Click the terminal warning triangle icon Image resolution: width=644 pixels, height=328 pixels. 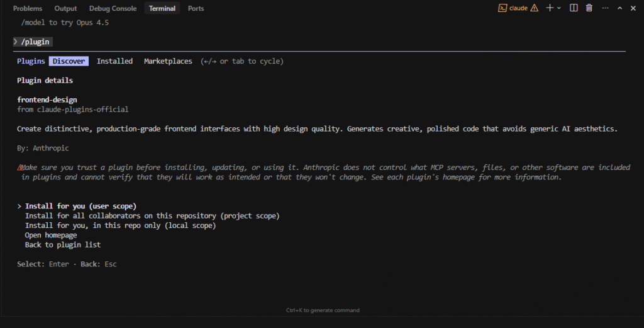point(534,8)
